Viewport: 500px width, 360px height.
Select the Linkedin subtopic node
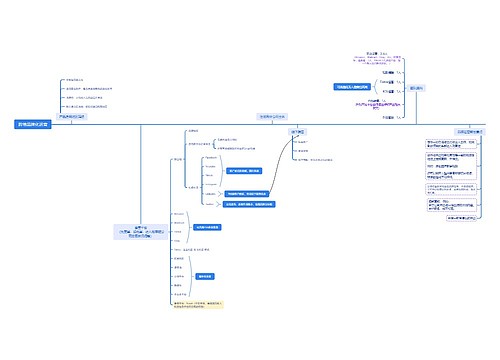(x=211, y=194)
